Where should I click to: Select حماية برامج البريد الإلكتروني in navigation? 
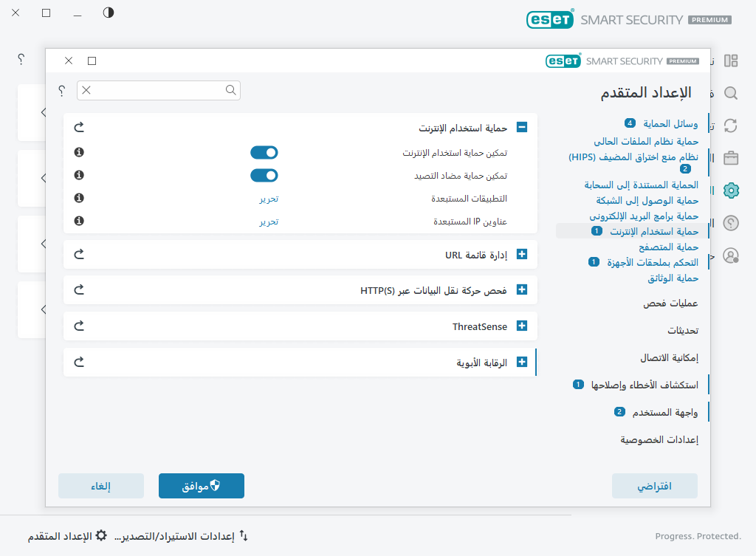point(647,216)
